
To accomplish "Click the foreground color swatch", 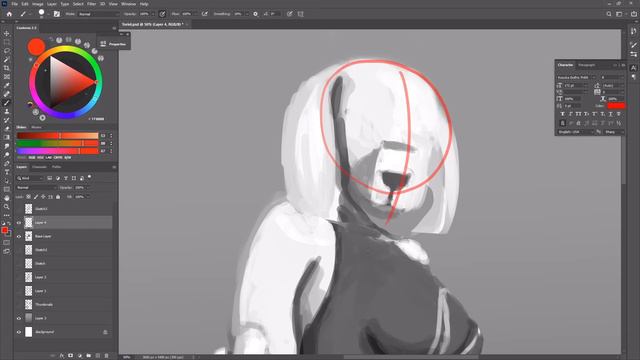I will pyautogui.click(x=4, y=231).
